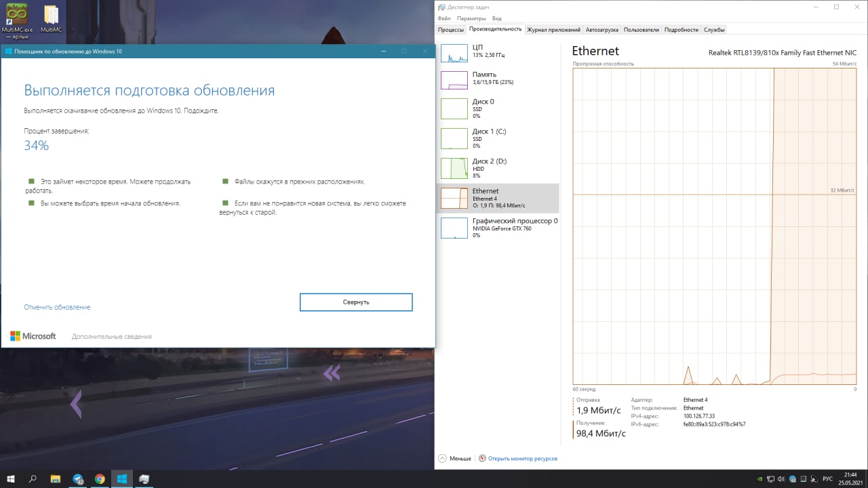Select Память performance entry

tap(499, 80)
